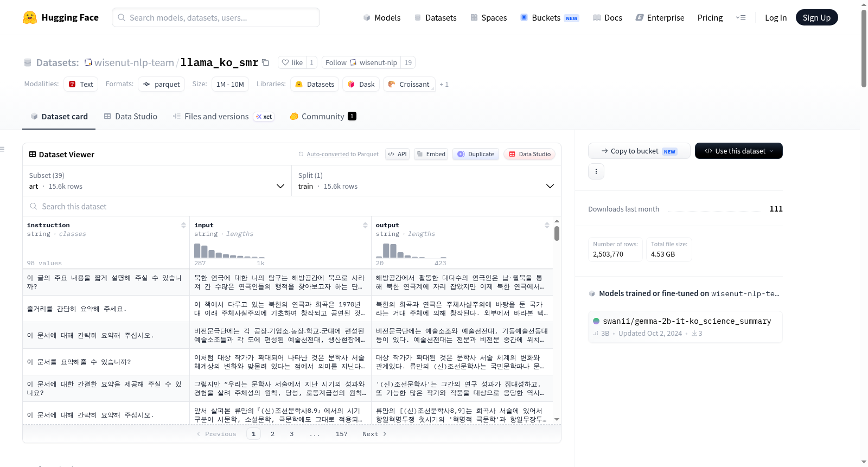Viewport: 868px width, 467px height.
Task: Open the Community tab
Action: coord(323,116)
